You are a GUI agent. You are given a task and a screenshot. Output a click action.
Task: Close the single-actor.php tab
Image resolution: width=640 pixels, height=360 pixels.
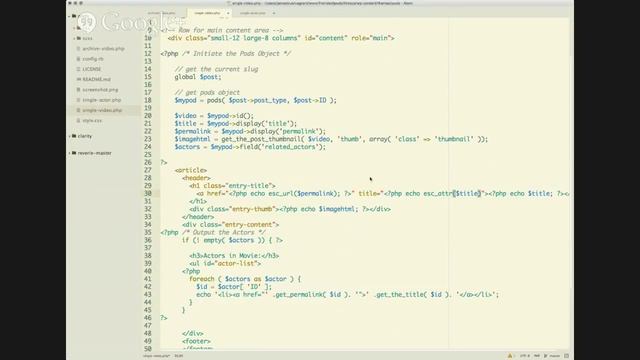[x=274, y=13]
